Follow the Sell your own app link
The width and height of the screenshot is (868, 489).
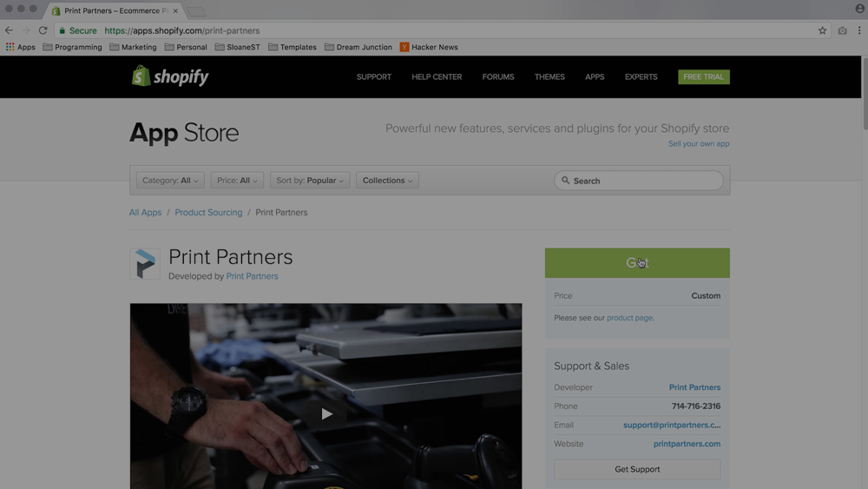(699, 143)
